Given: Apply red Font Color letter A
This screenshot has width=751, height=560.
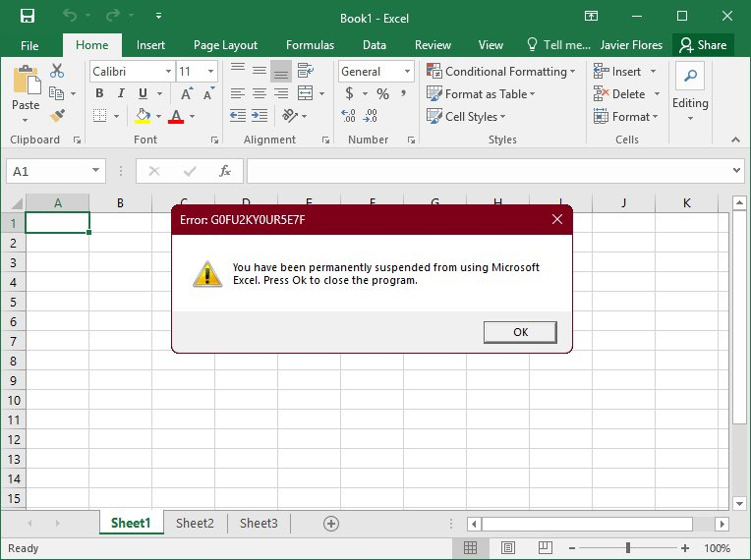Looking at the screenshot, I should [176, 116].
